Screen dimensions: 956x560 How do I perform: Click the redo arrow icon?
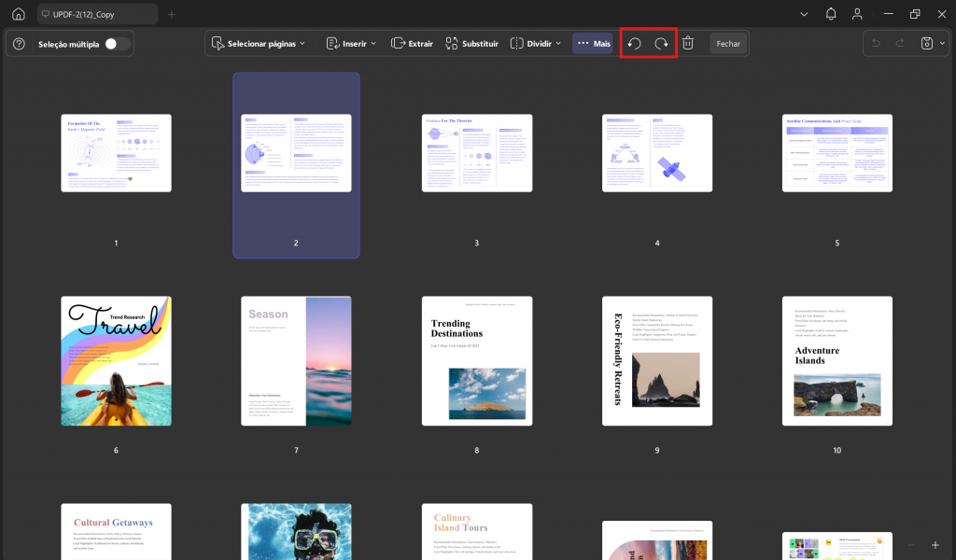[900, 43]
